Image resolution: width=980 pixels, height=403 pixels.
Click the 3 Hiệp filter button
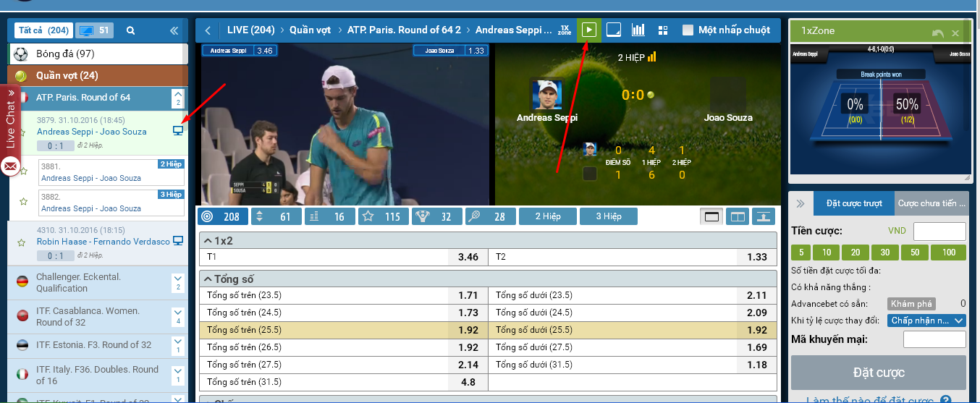pyautogui.click(x=609, y=216)
